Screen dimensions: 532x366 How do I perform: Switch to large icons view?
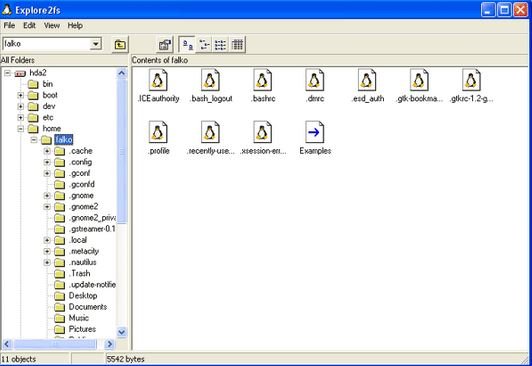pos(188,44)
